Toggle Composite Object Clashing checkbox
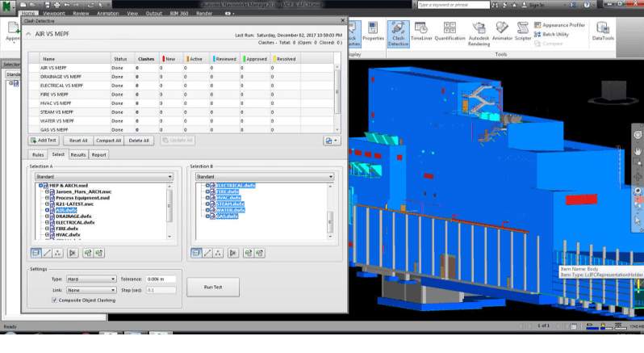 [x=54, y=300]
